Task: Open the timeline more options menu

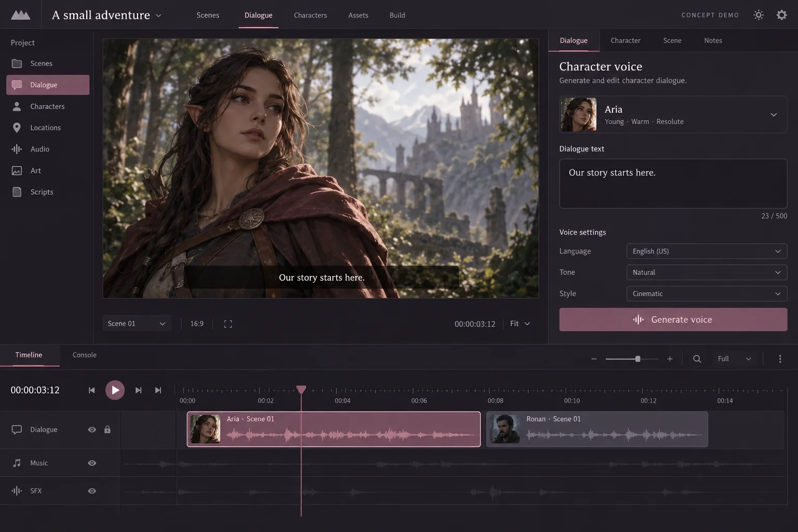Action: pyautogui.click(x=780, y=359)
